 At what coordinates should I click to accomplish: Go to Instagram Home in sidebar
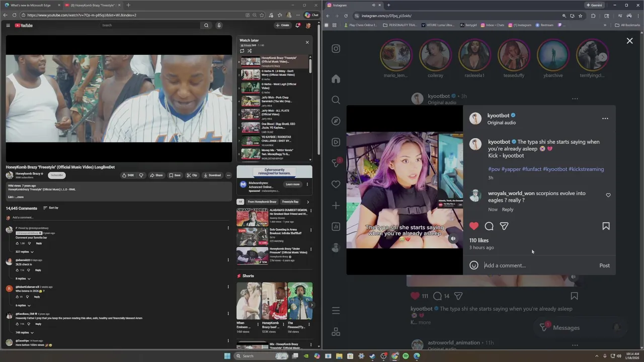[x=336, y=79]
